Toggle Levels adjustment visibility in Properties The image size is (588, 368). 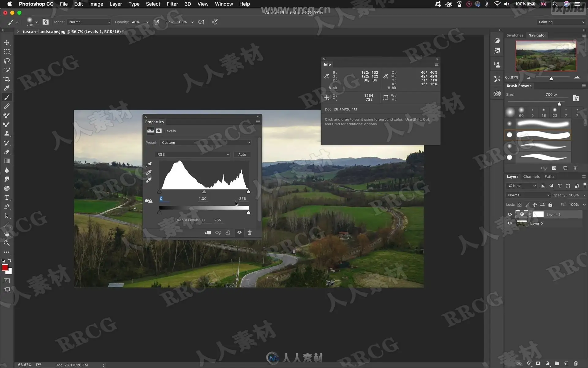point(239,232)
